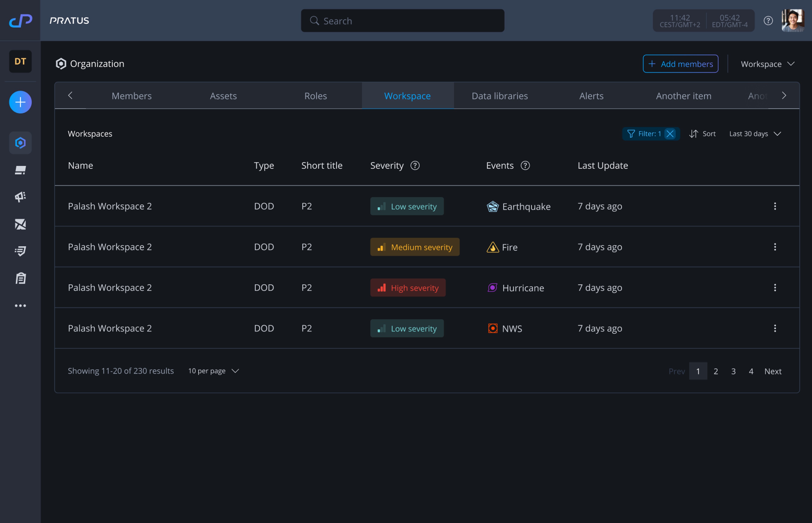812x523 pixels.
Task: Click the Name column header
Action: pos(80,165)
